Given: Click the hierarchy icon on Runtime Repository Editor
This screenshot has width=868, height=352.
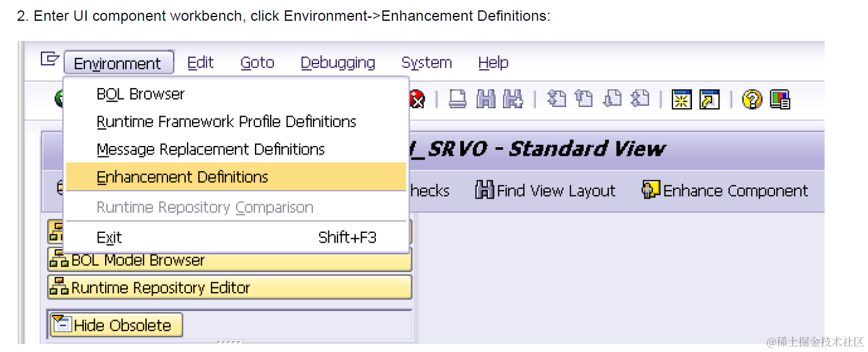Looking at the screenshot, I should tap(59, 287).
